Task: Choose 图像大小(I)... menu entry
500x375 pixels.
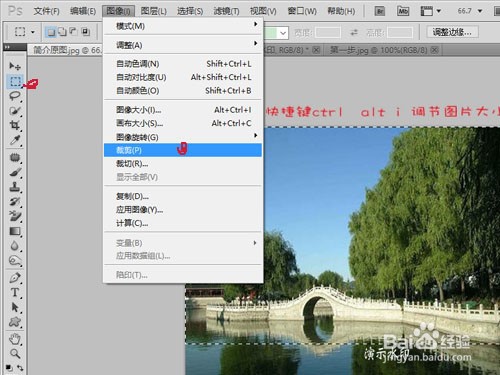Action: point(183,110)
